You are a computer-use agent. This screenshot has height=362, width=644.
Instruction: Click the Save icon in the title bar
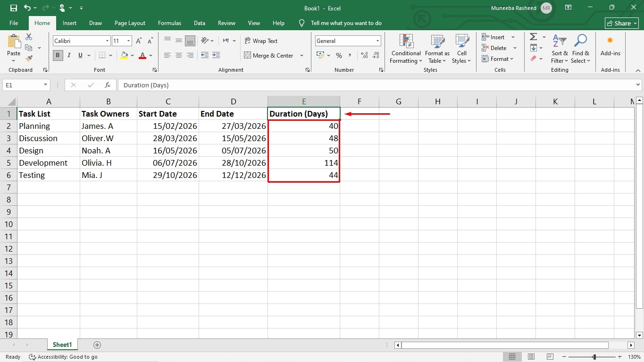tap(13, 8)
